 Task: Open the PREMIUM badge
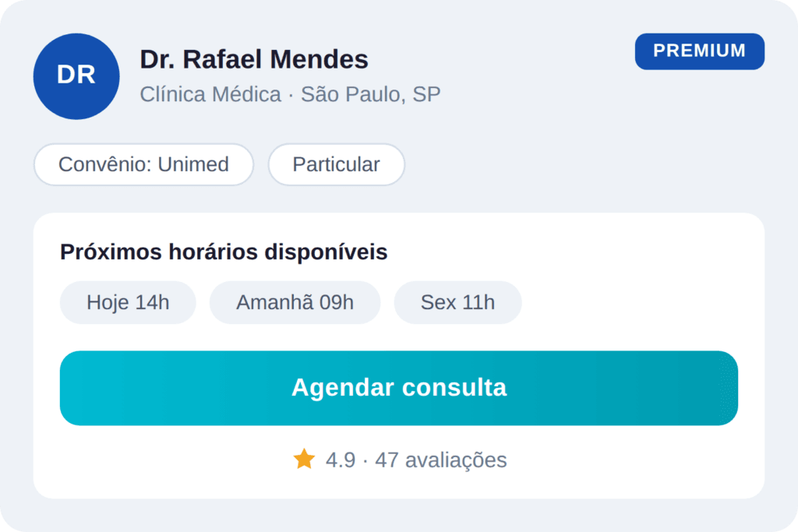click(x=699, y=51)
